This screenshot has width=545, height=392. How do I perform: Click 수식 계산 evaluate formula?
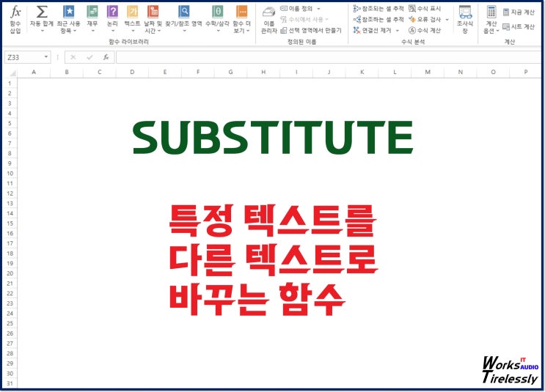[425, 31]
